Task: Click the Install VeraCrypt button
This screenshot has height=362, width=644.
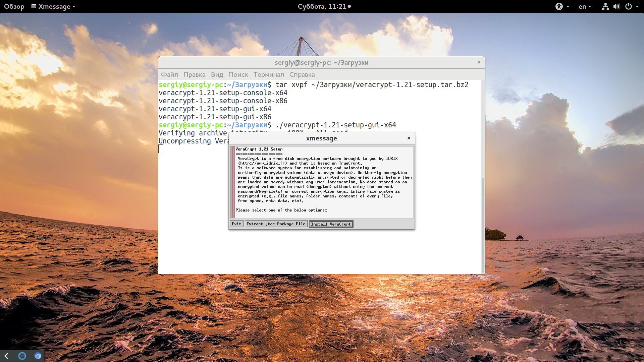Action: pyautogui.click(x=331, y=224)
